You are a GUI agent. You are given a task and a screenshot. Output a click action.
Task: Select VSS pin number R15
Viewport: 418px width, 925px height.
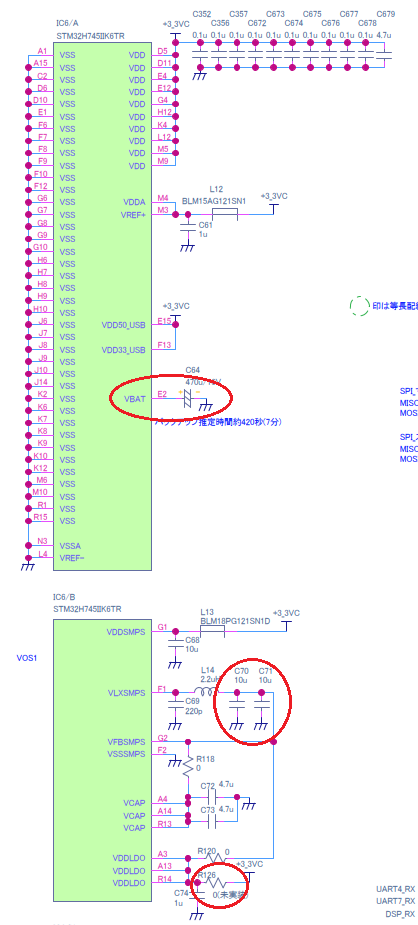(41, 517)
